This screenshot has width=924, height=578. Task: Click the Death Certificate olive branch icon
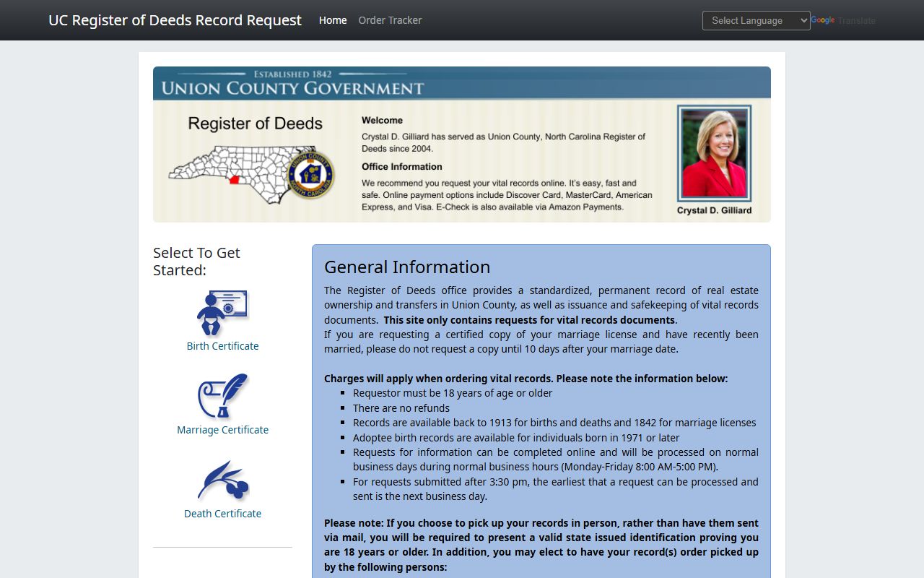click(x=222, y=480)
